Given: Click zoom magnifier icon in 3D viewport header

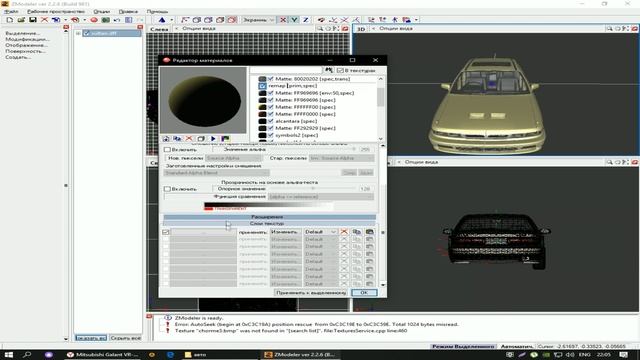Looking at the screenshot, I should 609,29.
